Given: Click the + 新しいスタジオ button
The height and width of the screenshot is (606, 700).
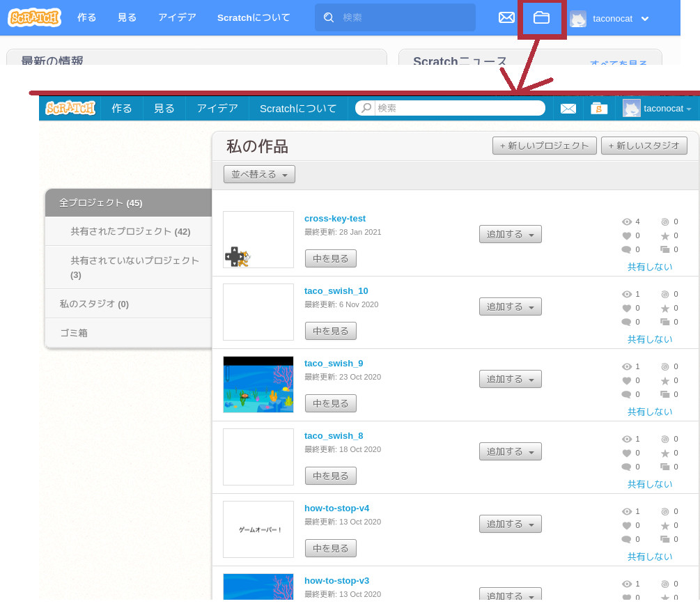Looking at the screenshot, I should pyautogui.click(x=644, y=146).
